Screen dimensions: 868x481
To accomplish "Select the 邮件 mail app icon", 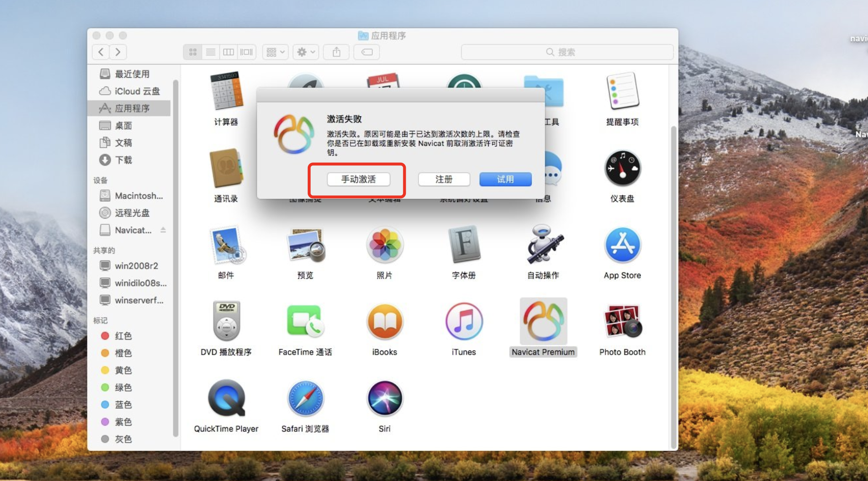I will point(226,245).
